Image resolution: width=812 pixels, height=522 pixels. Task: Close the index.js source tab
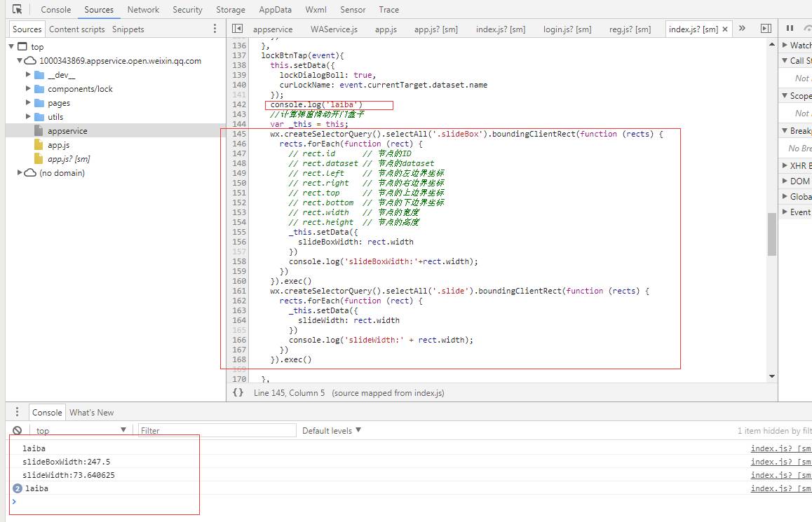(x=725, y=29)
